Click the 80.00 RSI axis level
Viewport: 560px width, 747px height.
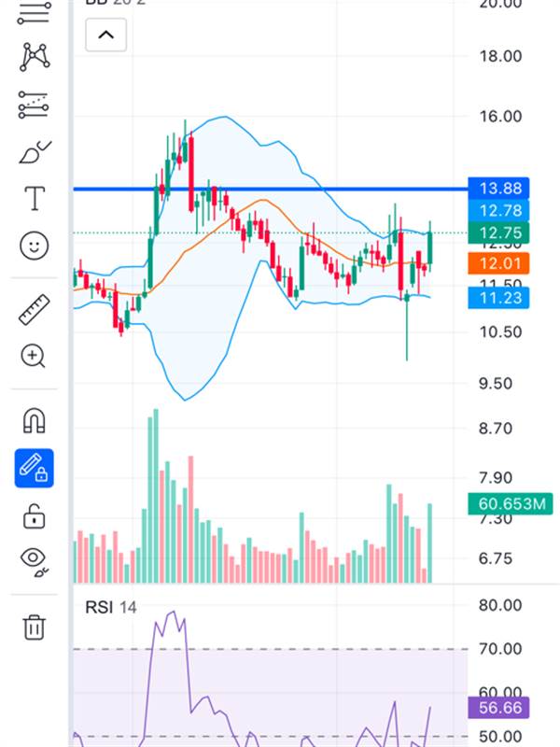pyautogui.click(x=500, y=605)
